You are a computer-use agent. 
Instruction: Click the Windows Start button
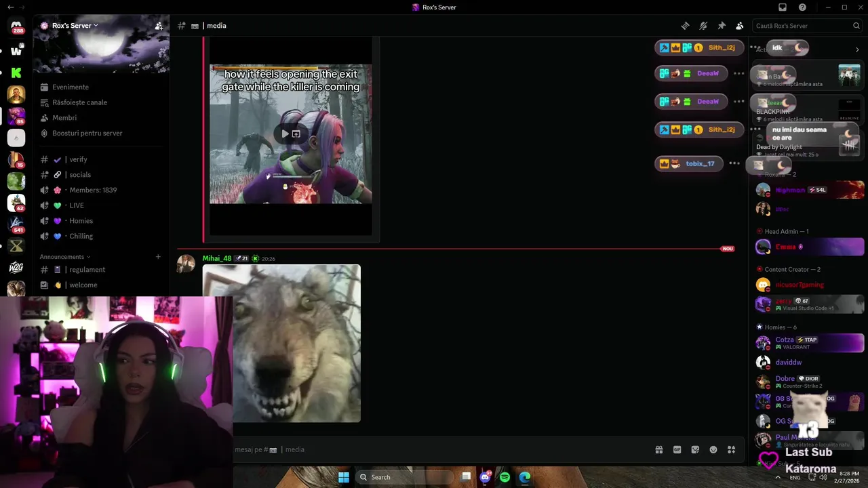(x=344, y=477)
